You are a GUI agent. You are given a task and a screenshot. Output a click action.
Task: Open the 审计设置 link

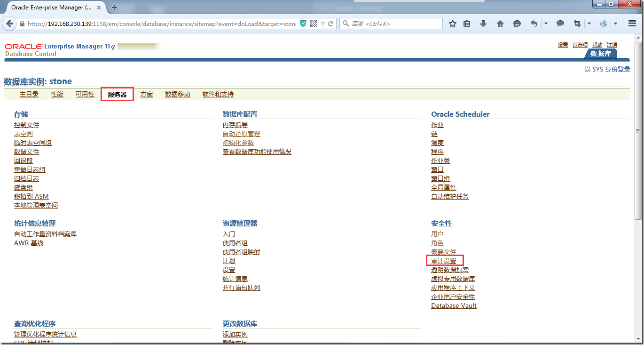pyautogui.click(x=444, y=261)
